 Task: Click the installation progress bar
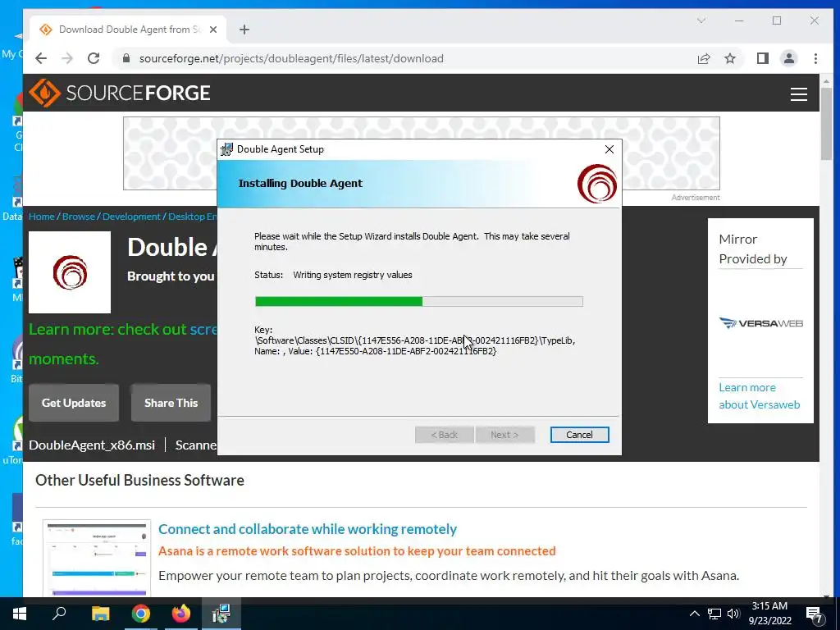pyautogui.click(x=419, y=302)
